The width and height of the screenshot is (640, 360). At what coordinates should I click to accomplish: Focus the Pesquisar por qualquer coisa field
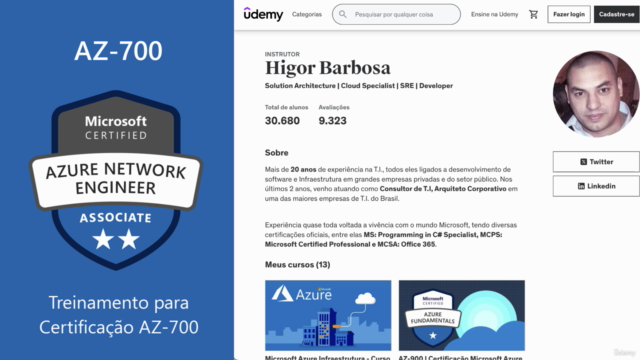[396, 14]
